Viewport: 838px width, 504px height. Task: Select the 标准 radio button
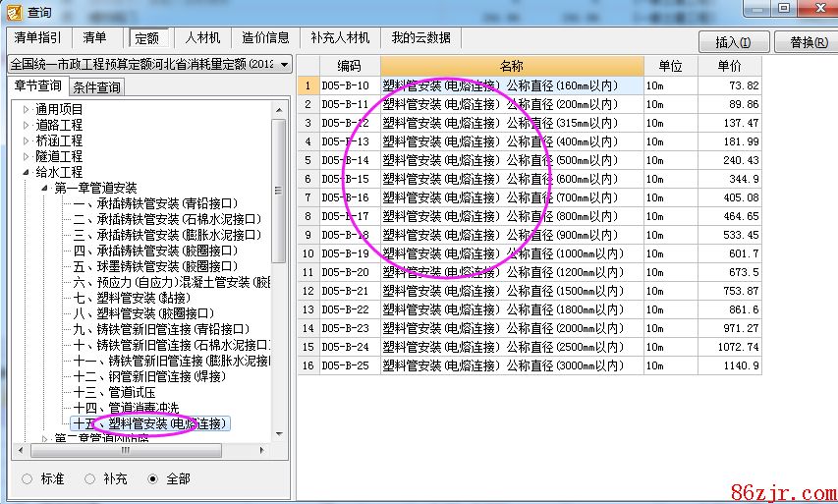pyautogui.click(x=26, y=478)
